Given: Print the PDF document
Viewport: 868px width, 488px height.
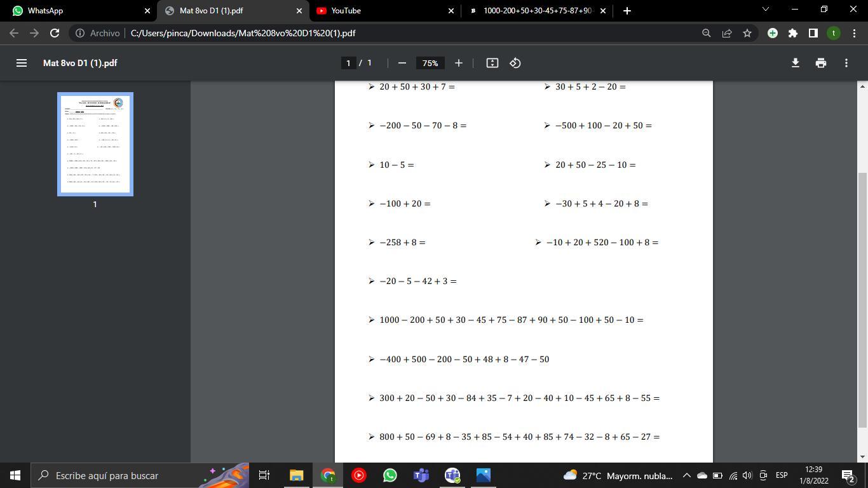Looking at the screenshot, I should [x=820, y=63].
